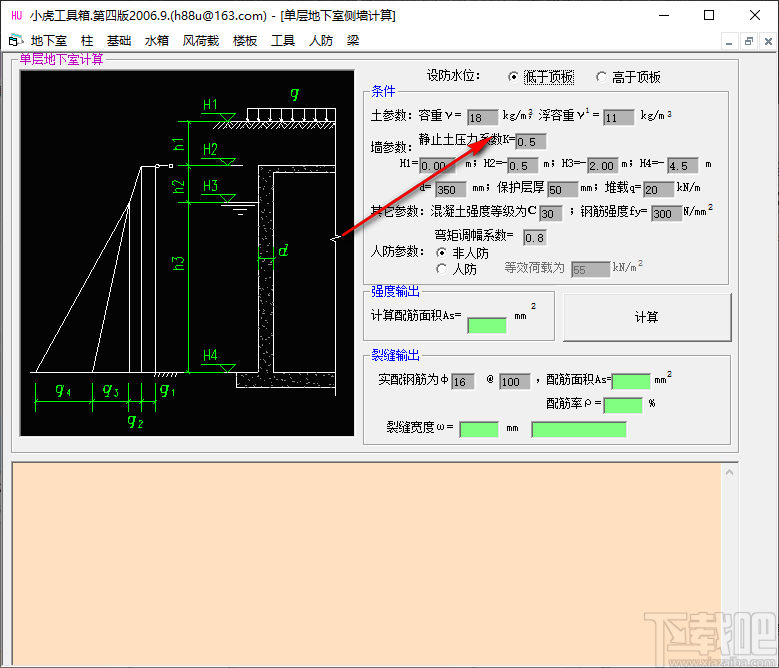Click the 计算配筋面积 As output field
This screenshot has width=779, height=668.
click(x=487, y=326)
